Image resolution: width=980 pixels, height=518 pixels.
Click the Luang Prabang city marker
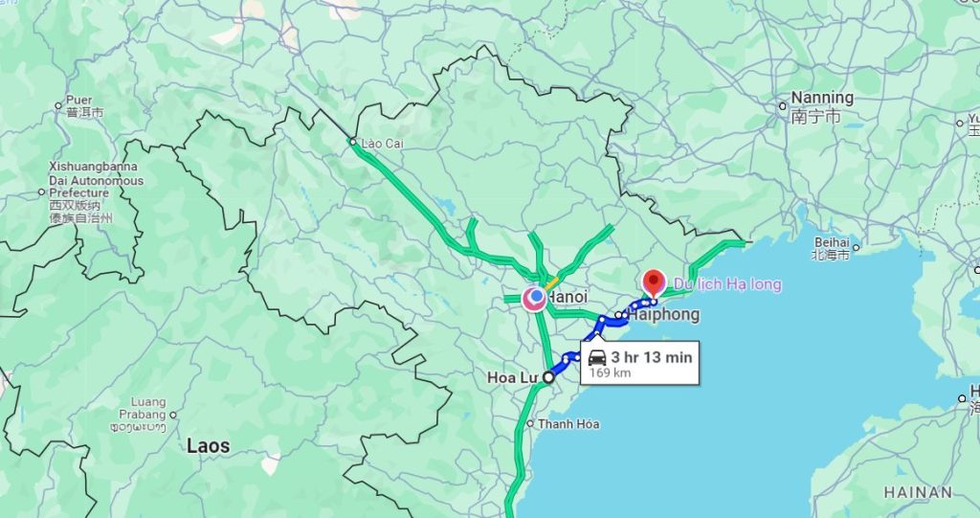point(173,415)
